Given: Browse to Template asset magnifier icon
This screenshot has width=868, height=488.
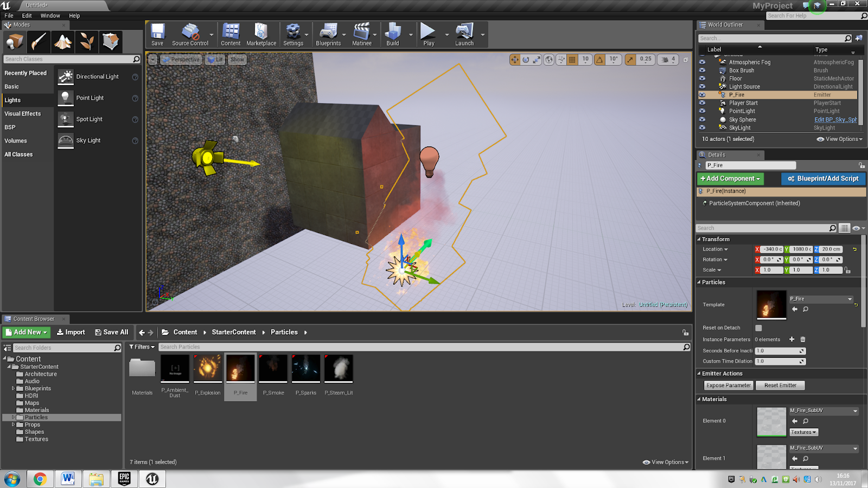Looking at the screenshot, I should [x=806, y=309].
